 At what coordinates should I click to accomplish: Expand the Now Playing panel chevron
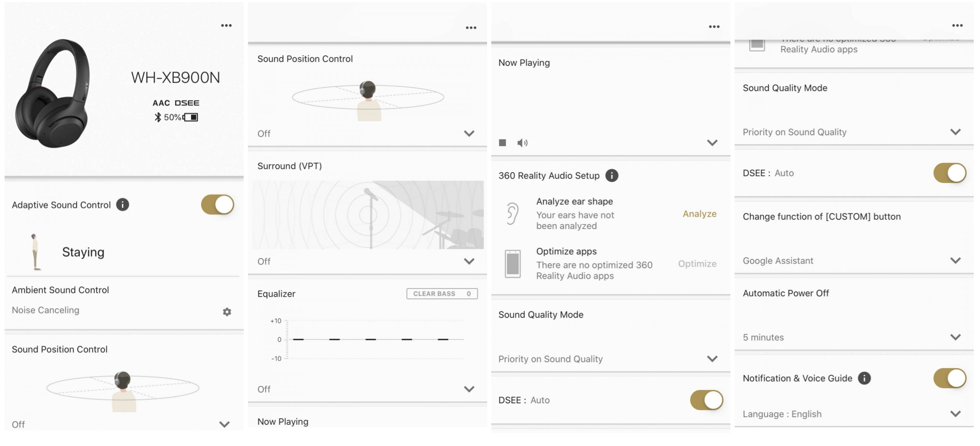click(x=712, y=143)
